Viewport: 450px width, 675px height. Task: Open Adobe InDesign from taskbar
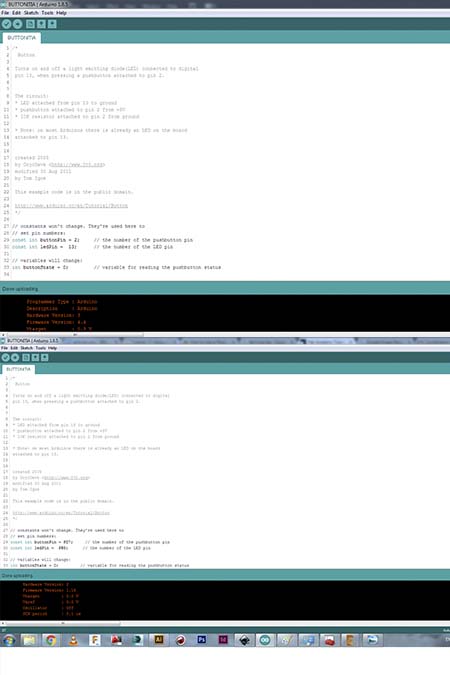pos(223,640)
